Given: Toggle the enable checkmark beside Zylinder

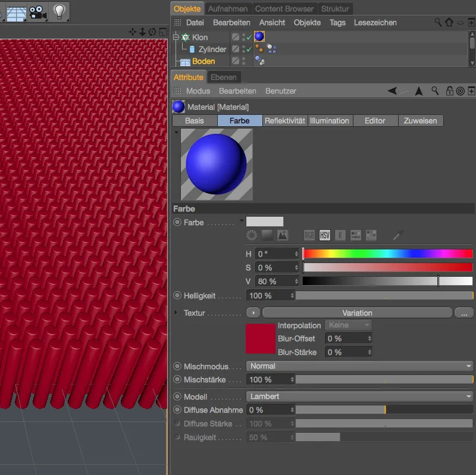Looking at the screenshot, I should pos(249,49).
